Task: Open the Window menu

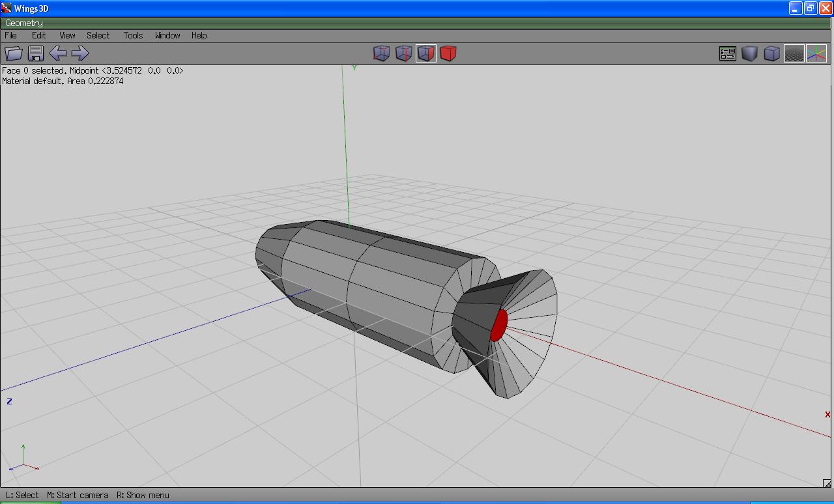Action: pyautogui.click(x=167, y=35)
